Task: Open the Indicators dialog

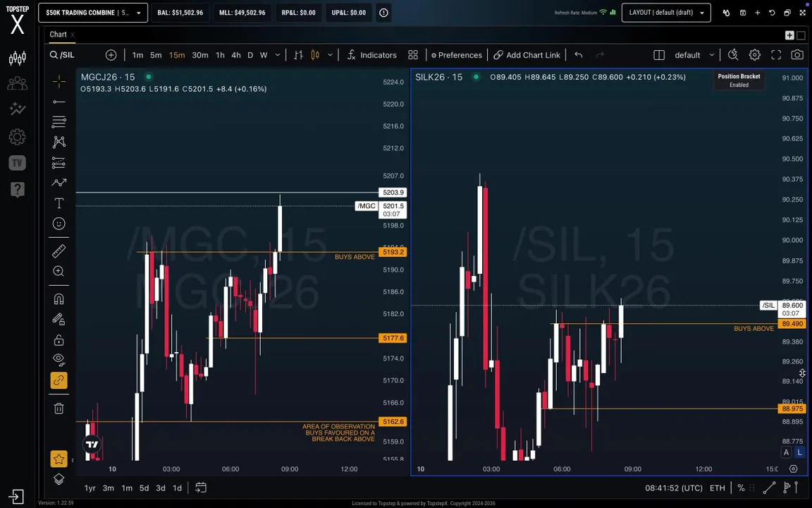Action: click(371, 55)
